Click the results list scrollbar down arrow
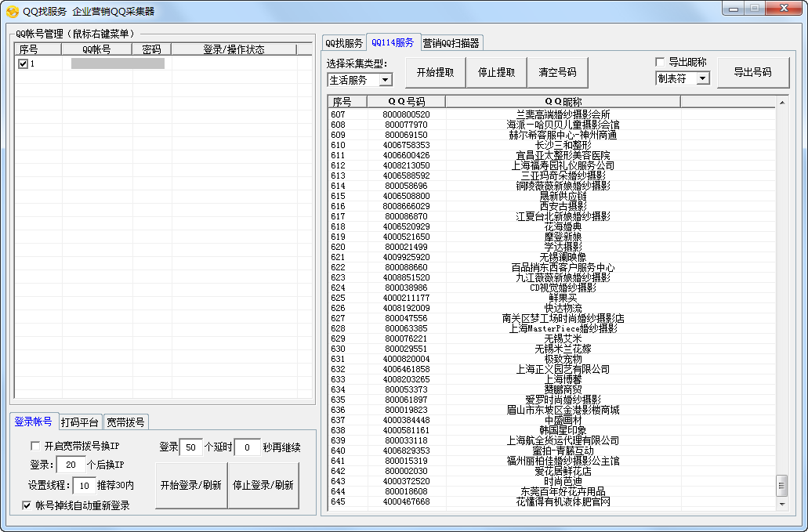This screenshot has width=808, height=532. point(781,504)
